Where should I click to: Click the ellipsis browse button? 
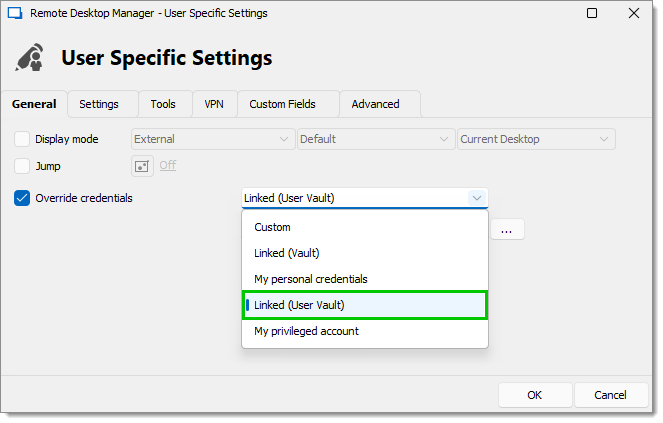tap(507, 229)
